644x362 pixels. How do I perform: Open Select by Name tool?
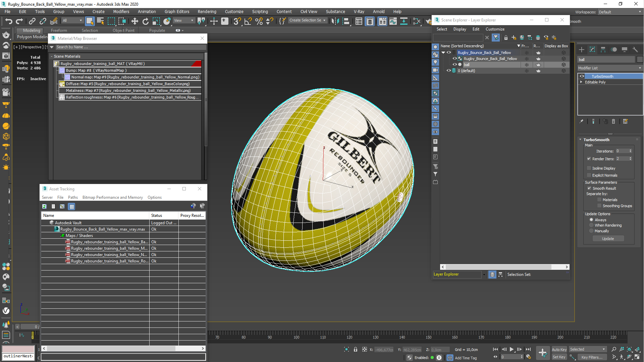coord(100,21)
